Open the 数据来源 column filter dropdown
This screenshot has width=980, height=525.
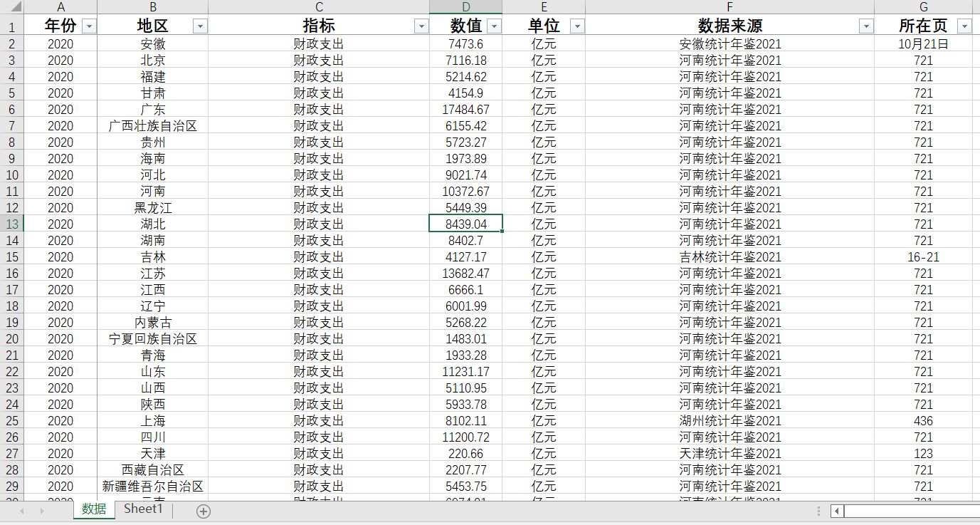[x=866, y=26]
